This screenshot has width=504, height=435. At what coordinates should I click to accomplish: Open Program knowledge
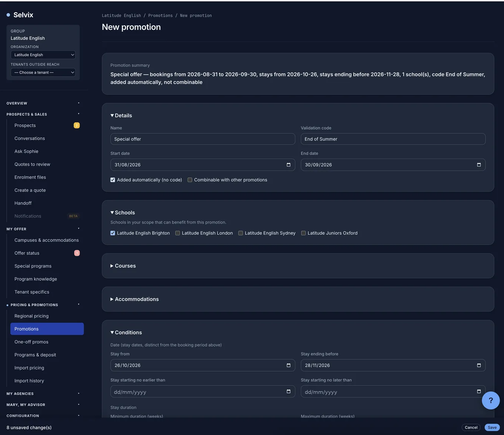coord(47,279)
